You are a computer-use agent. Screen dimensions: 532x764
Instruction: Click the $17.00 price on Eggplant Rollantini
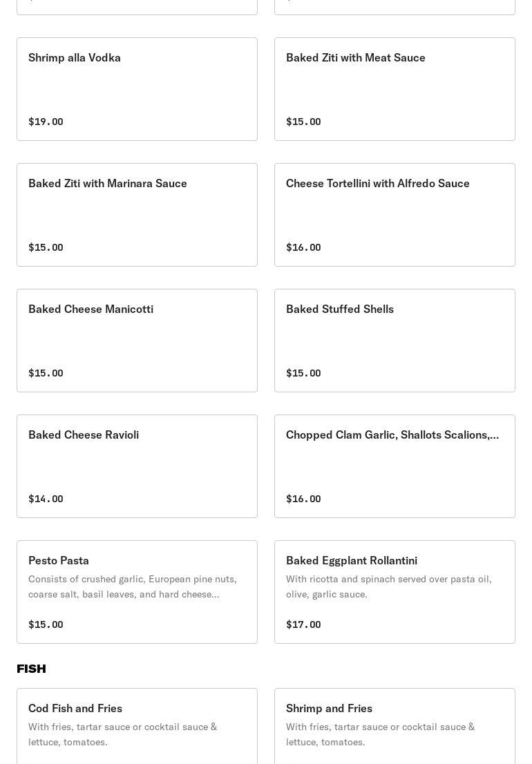point(303,624)
